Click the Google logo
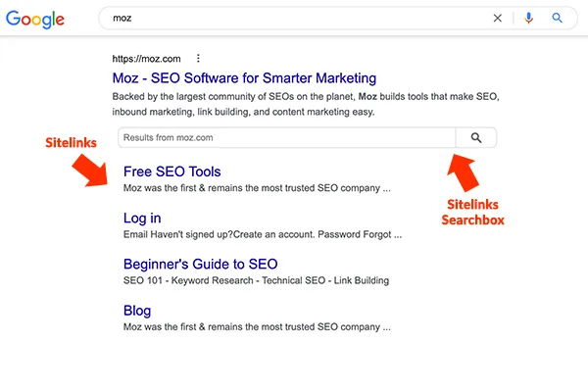 tap(35, 20)
